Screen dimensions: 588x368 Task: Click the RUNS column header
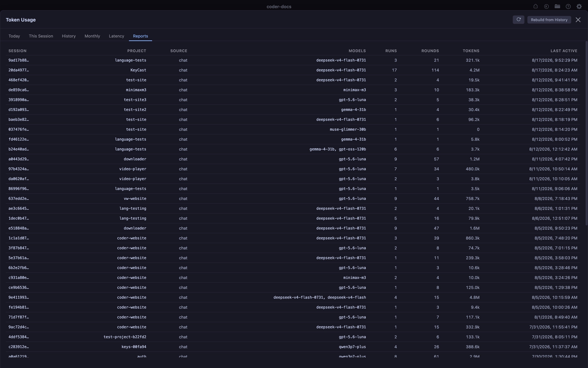(x=391, y=51)
